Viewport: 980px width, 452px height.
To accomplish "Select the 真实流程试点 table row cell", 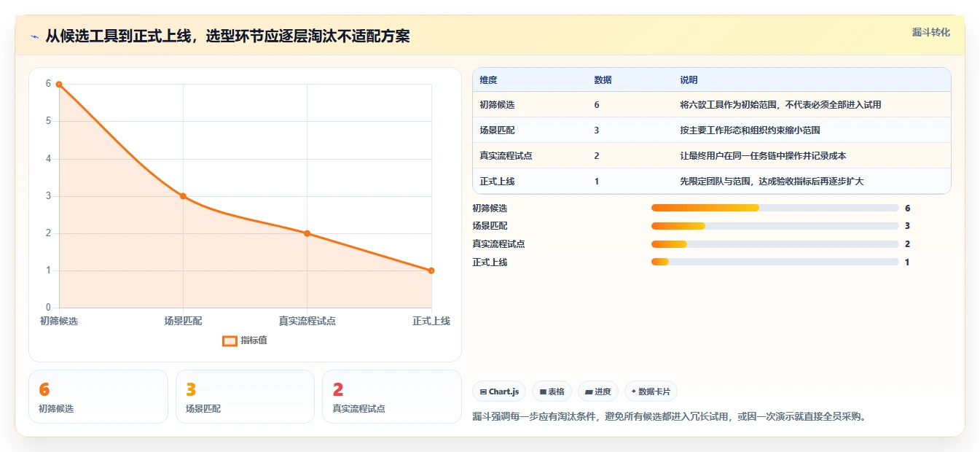I will [x=506, y=156].
